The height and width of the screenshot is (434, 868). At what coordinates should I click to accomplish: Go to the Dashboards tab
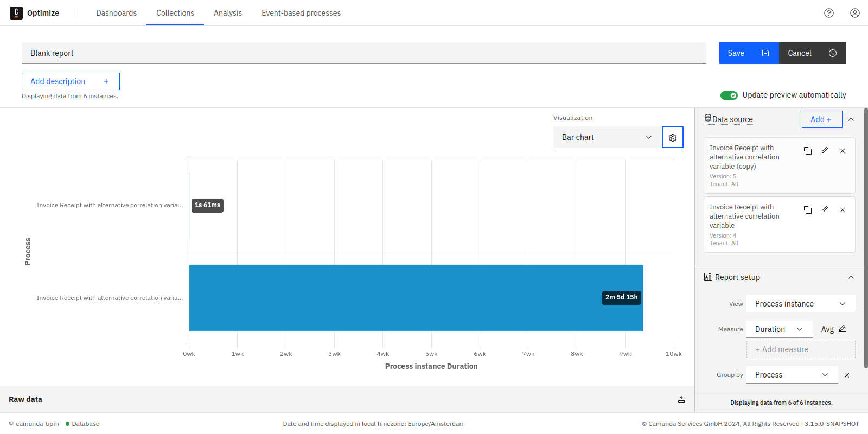116,13
